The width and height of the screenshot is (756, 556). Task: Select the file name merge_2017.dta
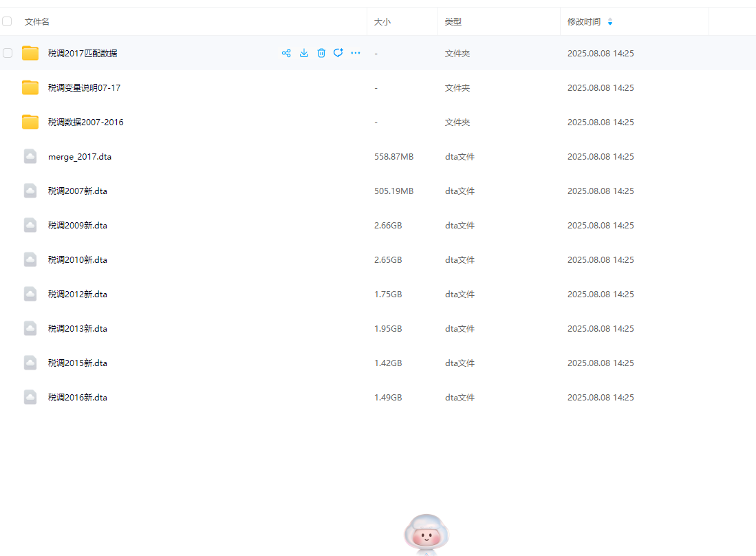[80, 157]
